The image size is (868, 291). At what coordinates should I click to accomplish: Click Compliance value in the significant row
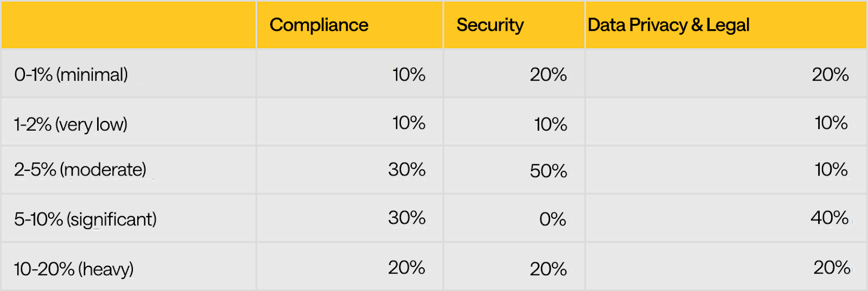406,218
